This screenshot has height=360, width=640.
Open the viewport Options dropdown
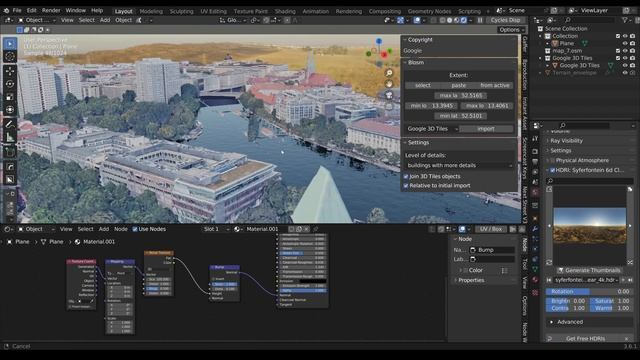point(511,30)
